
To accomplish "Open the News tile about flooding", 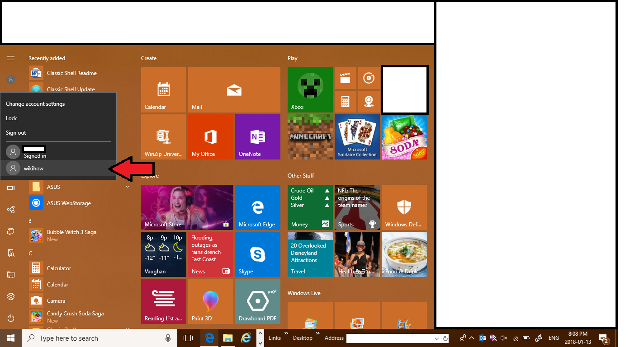I will [x=211, y=254].
